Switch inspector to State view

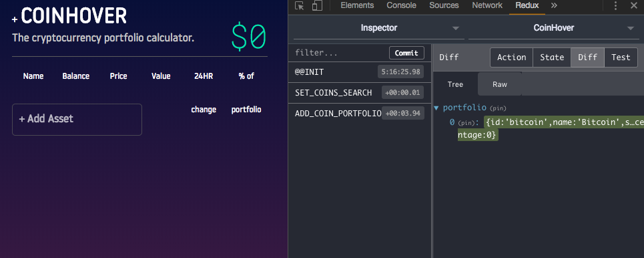click(552, 57)
